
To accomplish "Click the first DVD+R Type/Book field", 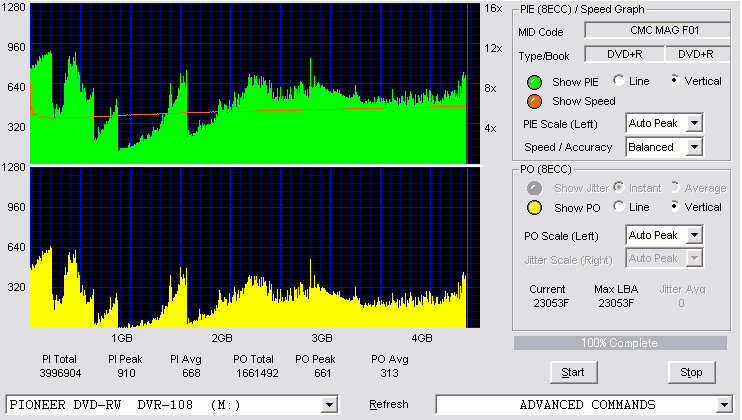I will (x=625, y=54).
